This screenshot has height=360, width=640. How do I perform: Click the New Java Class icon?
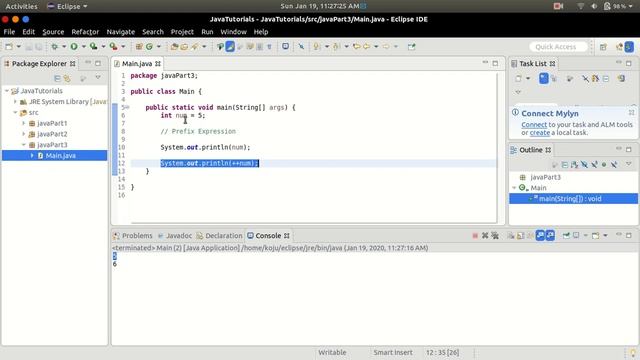(x=149, y=47)
